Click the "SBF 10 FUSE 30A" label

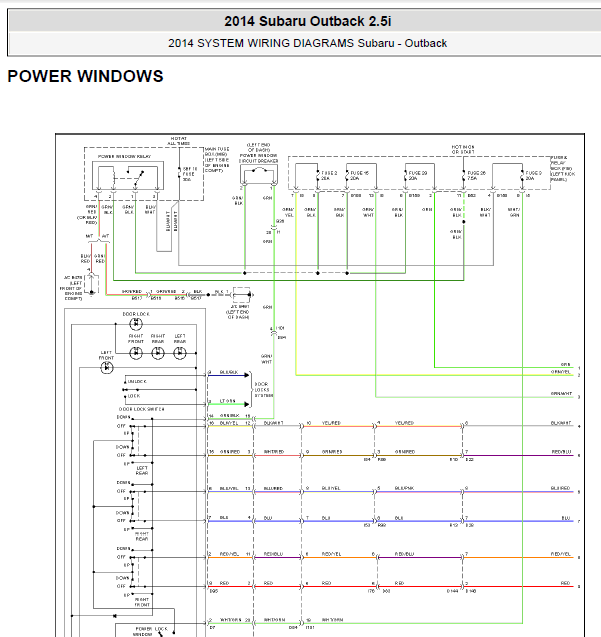click(190, 174)
